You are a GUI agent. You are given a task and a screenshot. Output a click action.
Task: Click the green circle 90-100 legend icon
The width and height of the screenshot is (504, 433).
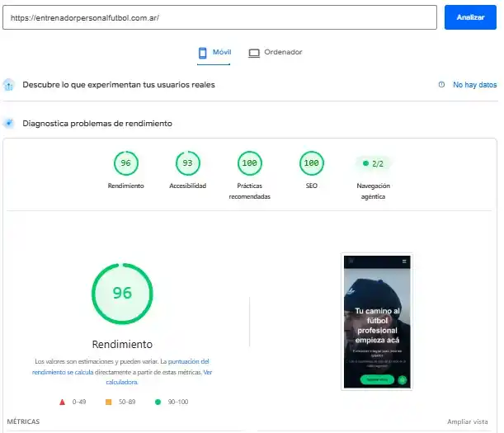click(x=158, y=402)
